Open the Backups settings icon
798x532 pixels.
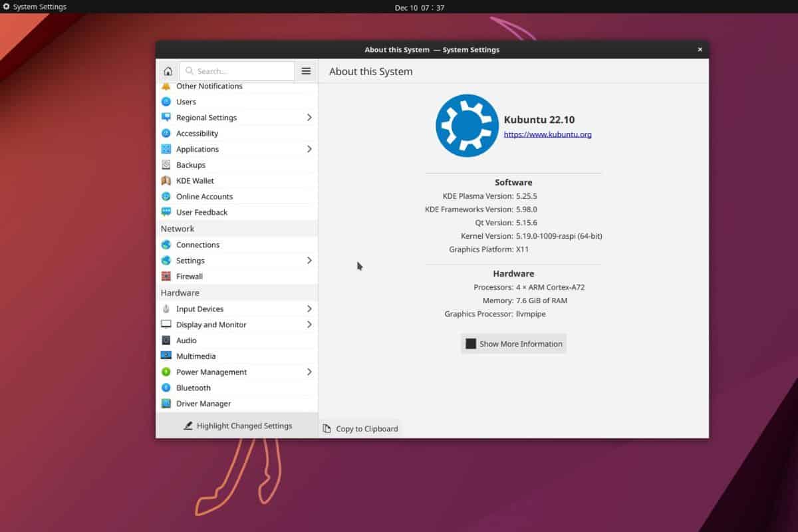pos(167,164)
